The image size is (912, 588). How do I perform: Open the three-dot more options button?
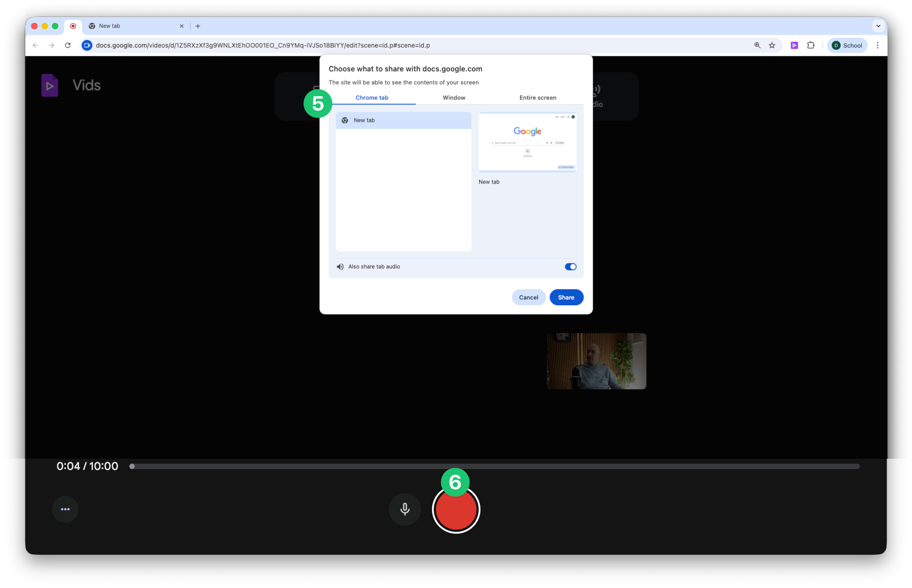65,509
